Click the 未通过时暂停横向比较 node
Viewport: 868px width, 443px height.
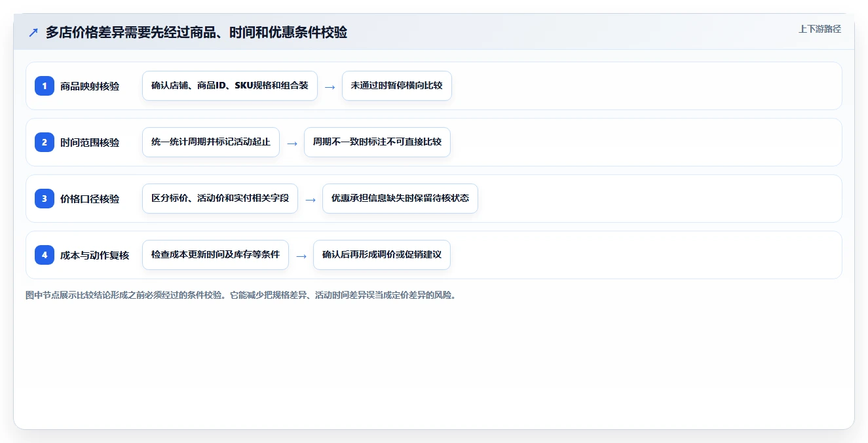[x=397, y=86]
